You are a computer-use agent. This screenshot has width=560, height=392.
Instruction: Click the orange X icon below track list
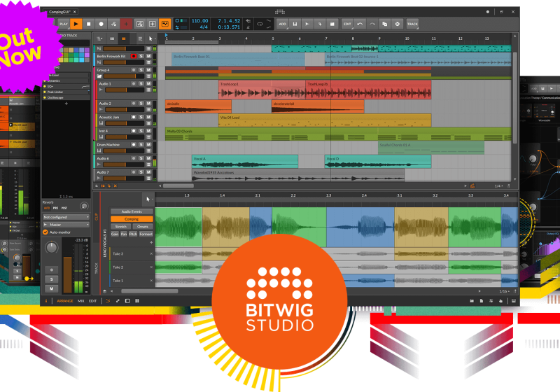coord(115,185)
